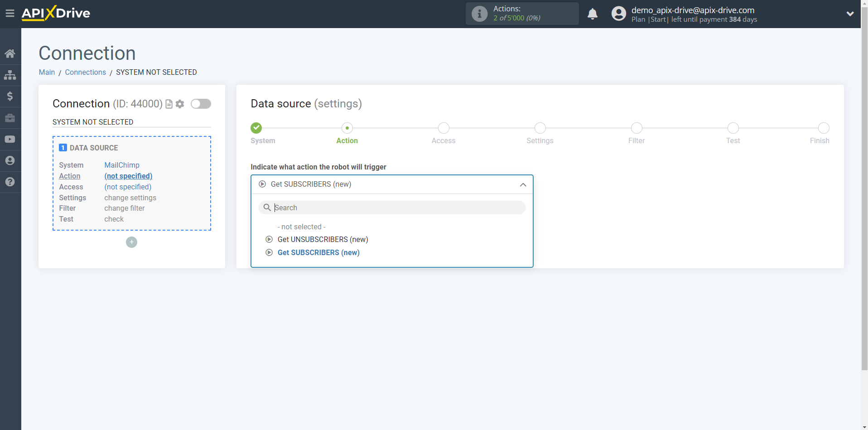Open the connections sitemap icon in sidebar
The width and height of the screenshot is (868, 430).
[10, 75]
